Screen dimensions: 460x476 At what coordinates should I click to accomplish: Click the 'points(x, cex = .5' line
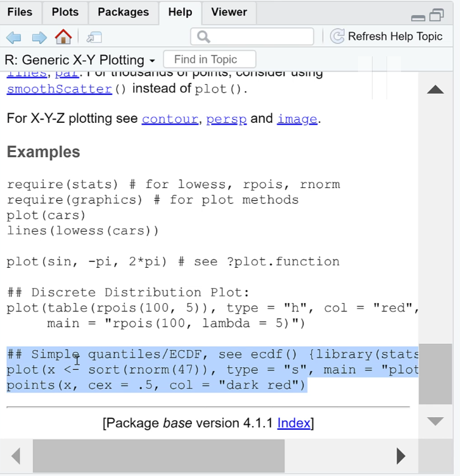click(x=156, y=385)
